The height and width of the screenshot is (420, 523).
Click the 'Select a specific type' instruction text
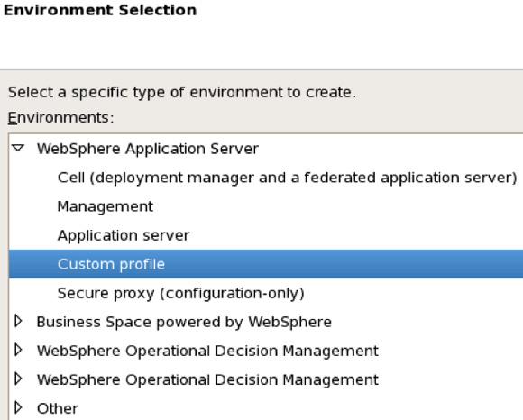(182, 92)
